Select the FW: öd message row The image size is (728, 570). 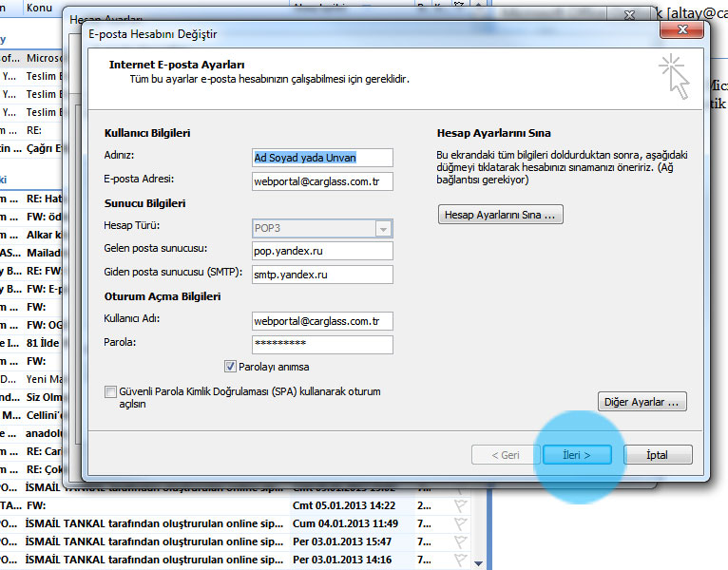point(31,217)
